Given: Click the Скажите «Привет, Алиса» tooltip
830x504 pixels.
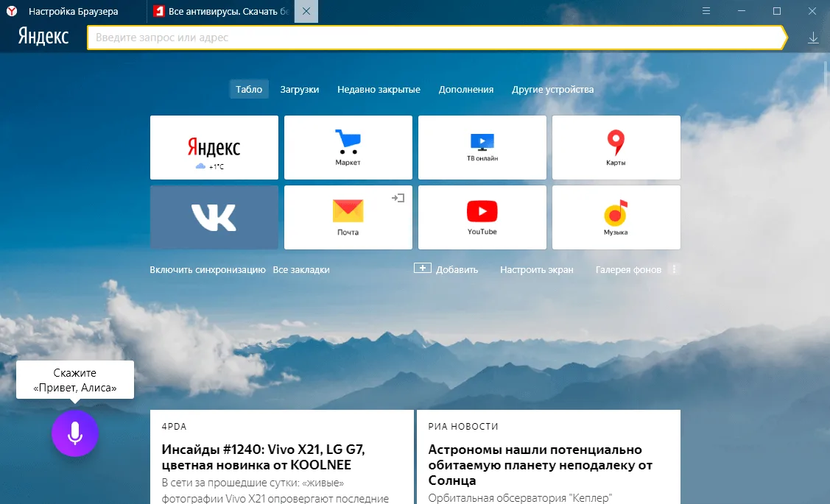Looking at the screenshot, I should (75, 380).
